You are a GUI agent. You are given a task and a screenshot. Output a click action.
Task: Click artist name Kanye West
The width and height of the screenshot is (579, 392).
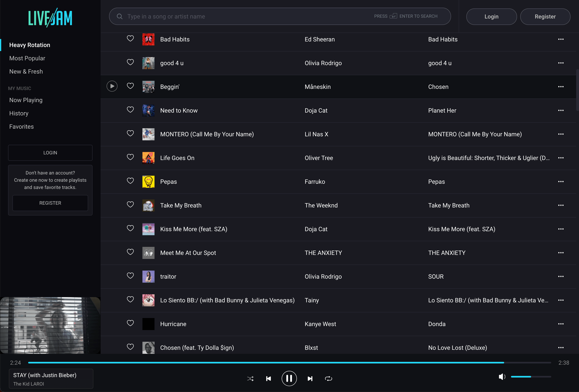(x=320, y=324)
